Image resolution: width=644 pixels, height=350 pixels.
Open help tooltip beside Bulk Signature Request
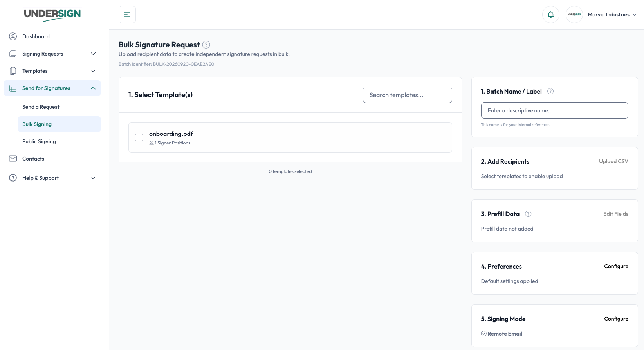coord(206,45)
